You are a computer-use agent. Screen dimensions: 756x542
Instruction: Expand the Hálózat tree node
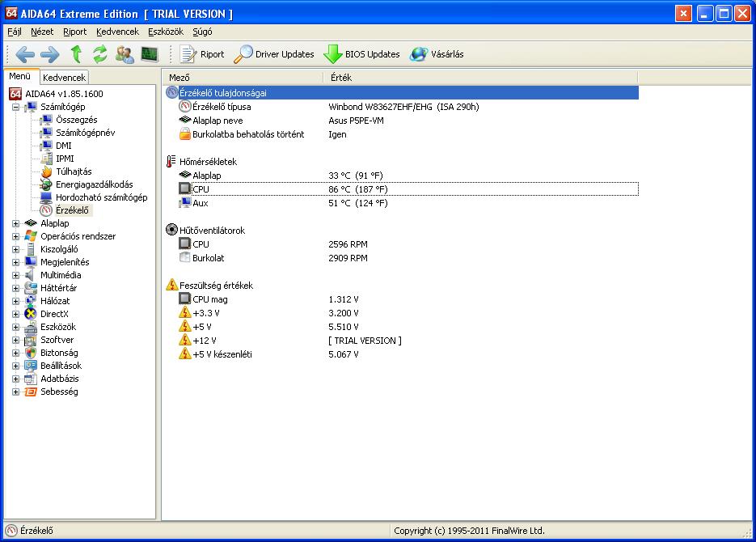point(16,302)
